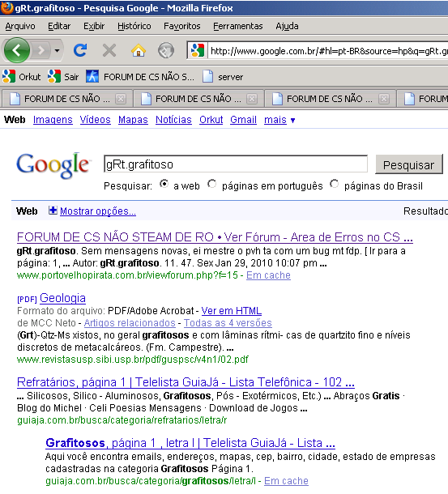Open the Geologia PDF result
The width and height of the screenshot is (448, 494).
62,298
